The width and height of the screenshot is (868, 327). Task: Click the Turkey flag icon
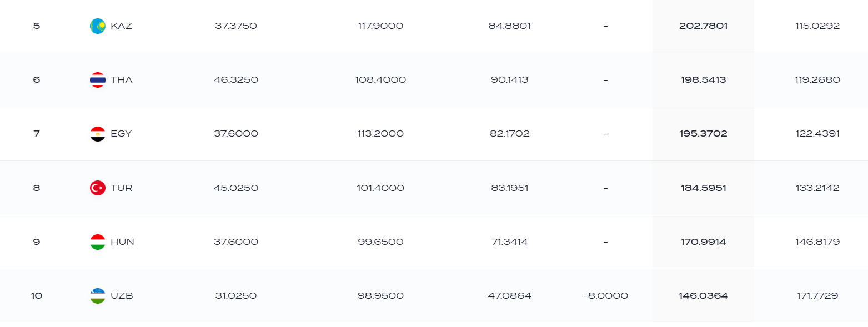tap(98, 188)
